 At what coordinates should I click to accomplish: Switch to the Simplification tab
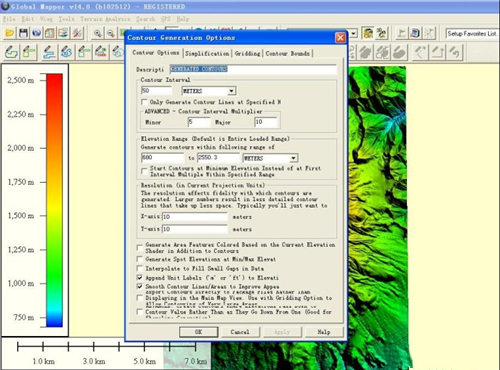pos(207,53)
